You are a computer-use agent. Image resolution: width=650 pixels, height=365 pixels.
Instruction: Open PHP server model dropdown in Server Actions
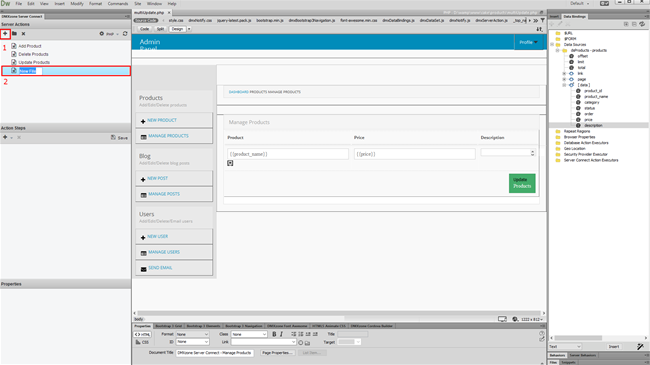coord(112,34)
